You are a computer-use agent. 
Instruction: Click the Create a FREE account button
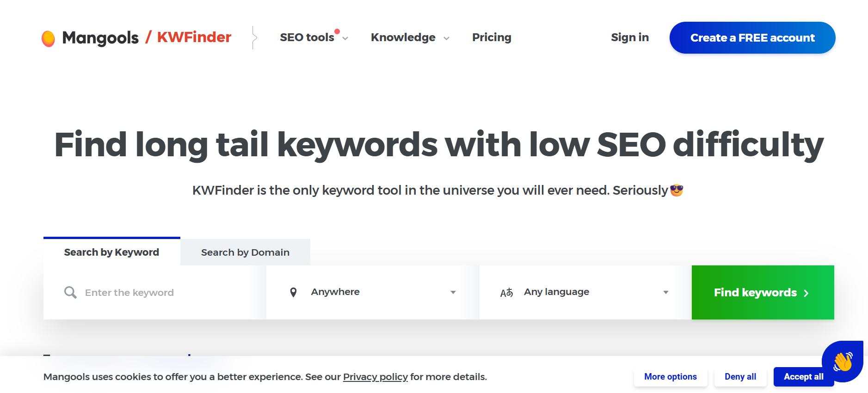[752, 37]
